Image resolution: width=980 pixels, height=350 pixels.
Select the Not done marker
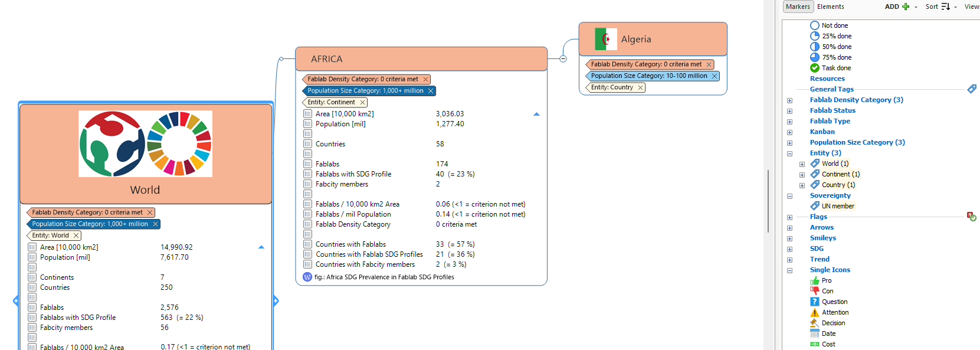pyautogui.click(x=814, y=25)
